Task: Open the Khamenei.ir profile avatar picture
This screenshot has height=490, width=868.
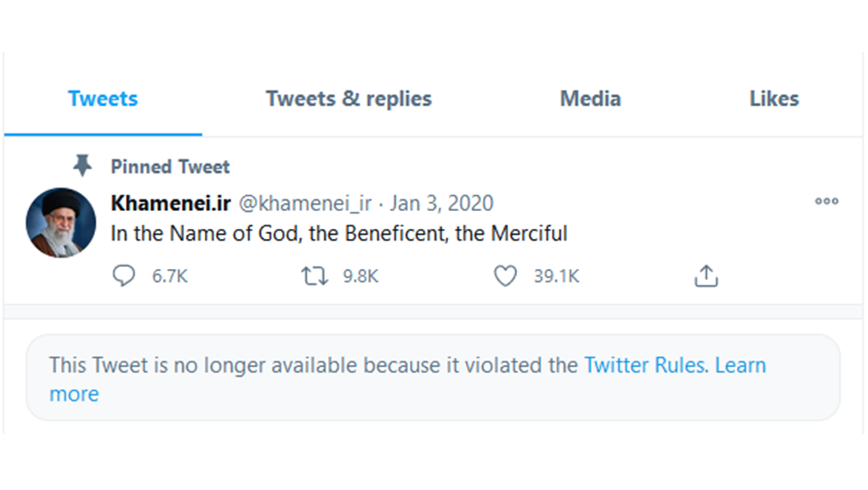Action: [61, 223]
